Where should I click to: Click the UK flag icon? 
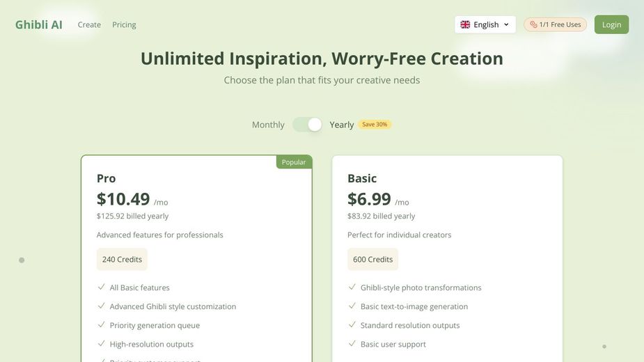click(465, 24)
